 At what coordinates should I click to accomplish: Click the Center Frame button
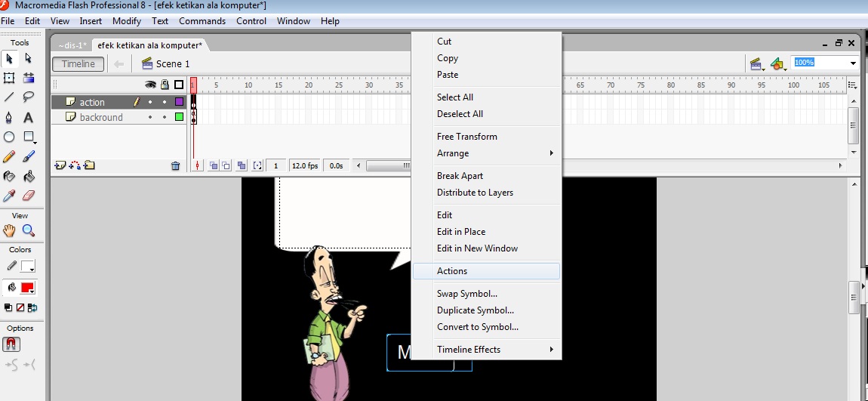click(x=199, y=165)
